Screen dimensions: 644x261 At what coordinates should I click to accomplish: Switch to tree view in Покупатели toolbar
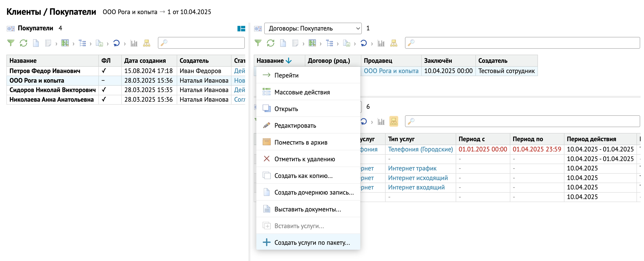82,43
